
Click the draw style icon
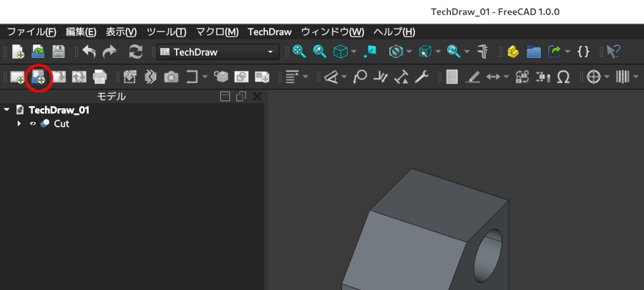click(x=396, y=52)
